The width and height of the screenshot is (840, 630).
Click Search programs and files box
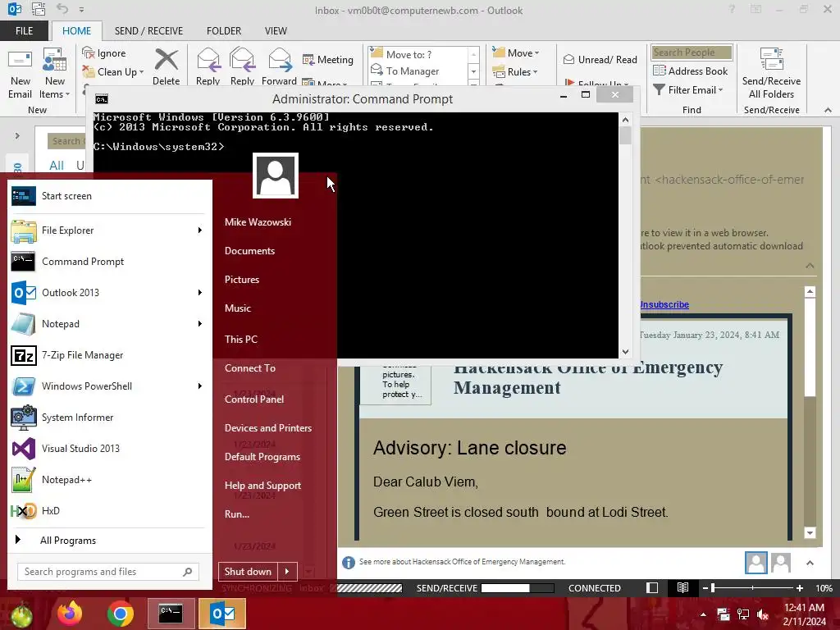tap(108, 572)
